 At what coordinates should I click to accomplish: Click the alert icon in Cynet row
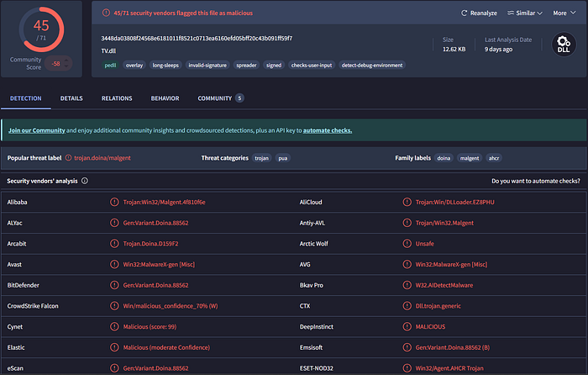[x=114, y=326]
